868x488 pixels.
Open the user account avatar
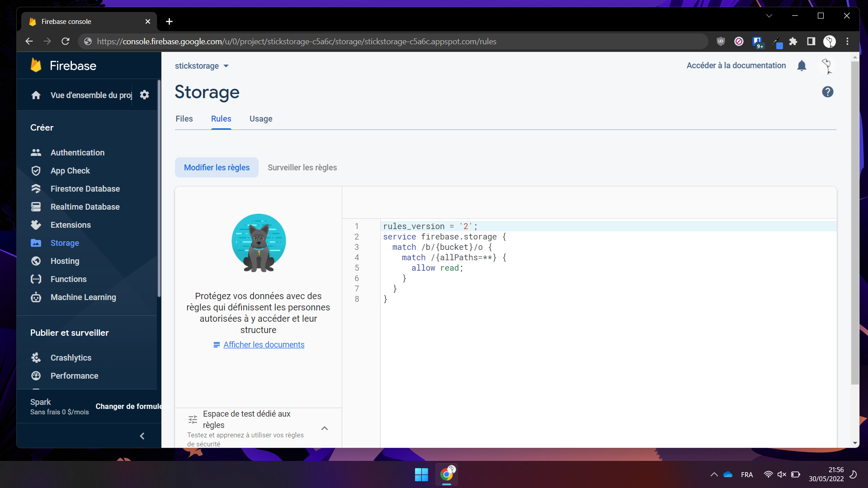click(827, 66)
